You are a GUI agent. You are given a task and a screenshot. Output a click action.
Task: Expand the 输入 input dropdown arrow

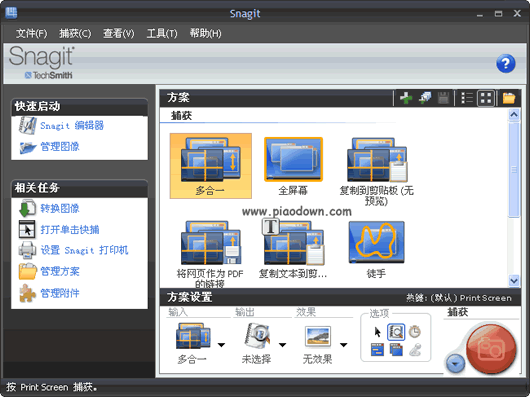[221, 345]
